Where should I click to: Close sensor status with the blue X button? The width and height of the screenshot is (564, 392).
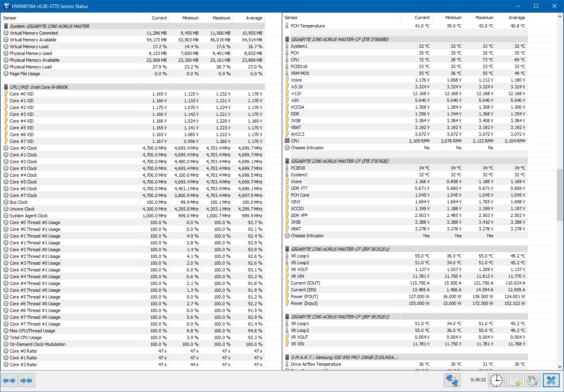point(551,380)
